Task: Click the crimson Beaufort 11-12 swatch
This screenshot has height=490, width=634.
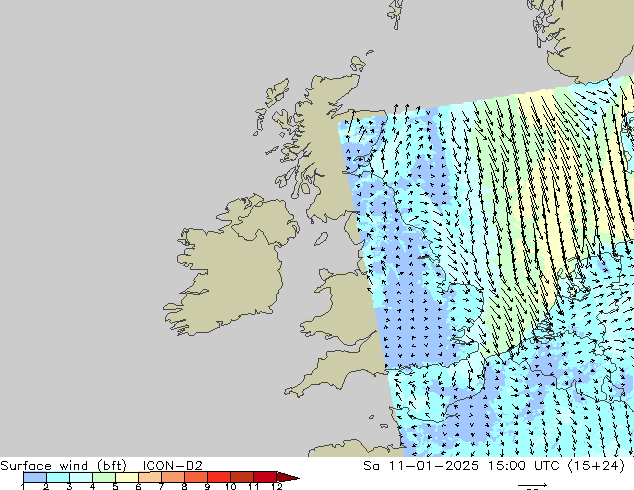Action: (x=265, y=477)
